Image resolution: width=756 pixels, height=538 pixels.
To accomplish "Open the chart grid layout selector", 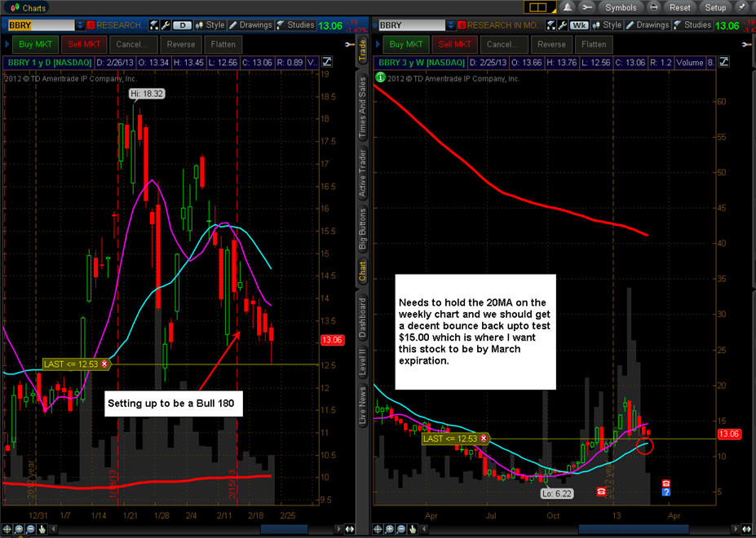I will pos(540,7).
